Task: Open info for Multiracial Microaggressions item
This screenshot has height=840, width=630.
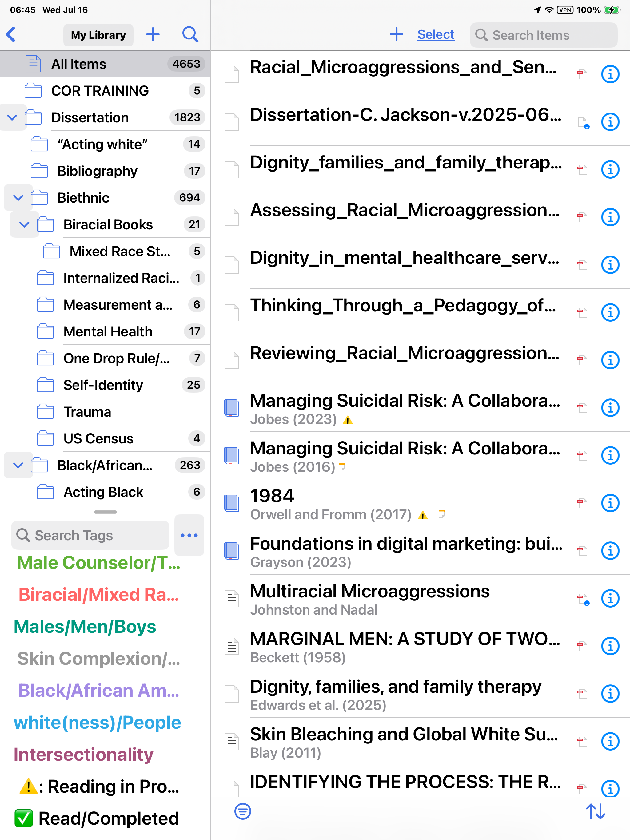Action: (x=610, y=598)
